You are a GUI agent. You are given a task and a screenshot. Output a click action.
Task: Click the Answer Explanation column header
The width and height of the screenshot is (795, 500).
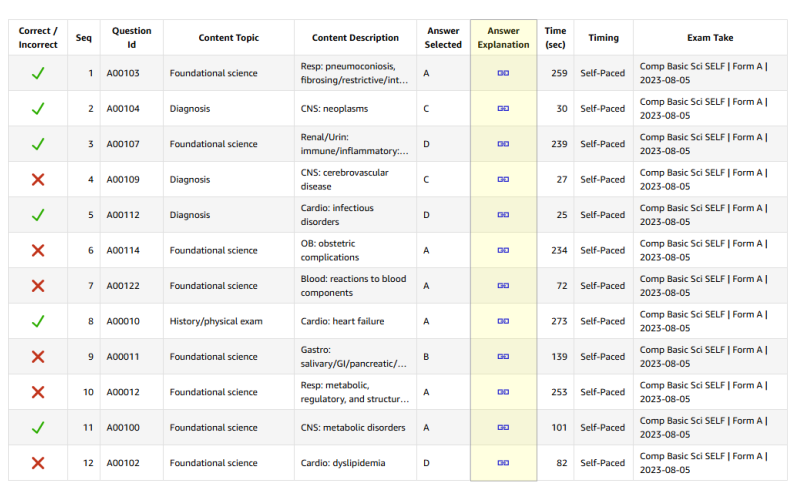503,38
